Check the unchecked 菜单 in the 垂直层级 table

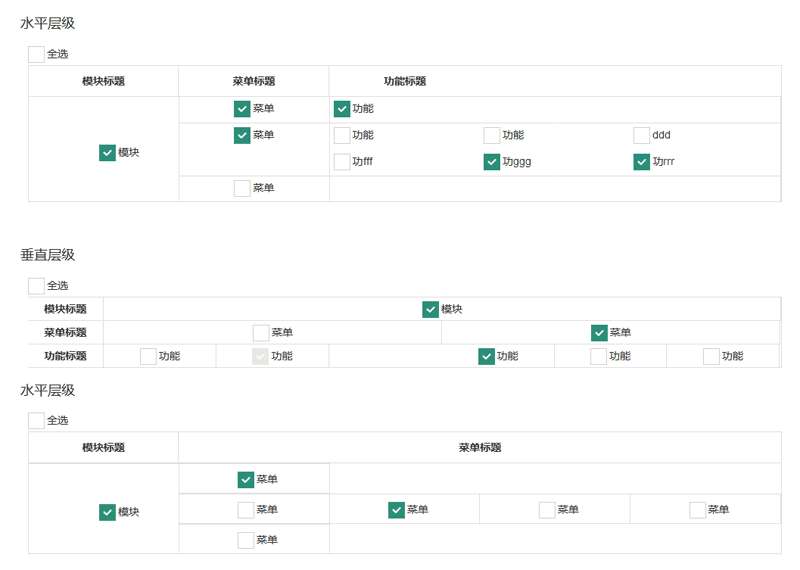point(261,333)
